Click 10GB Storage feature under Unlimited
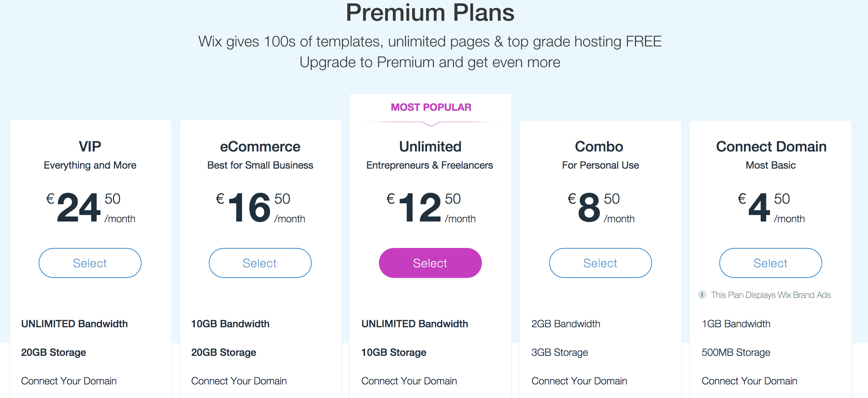The height and width of the screenshot is (398, 868). tap(394, 352)
